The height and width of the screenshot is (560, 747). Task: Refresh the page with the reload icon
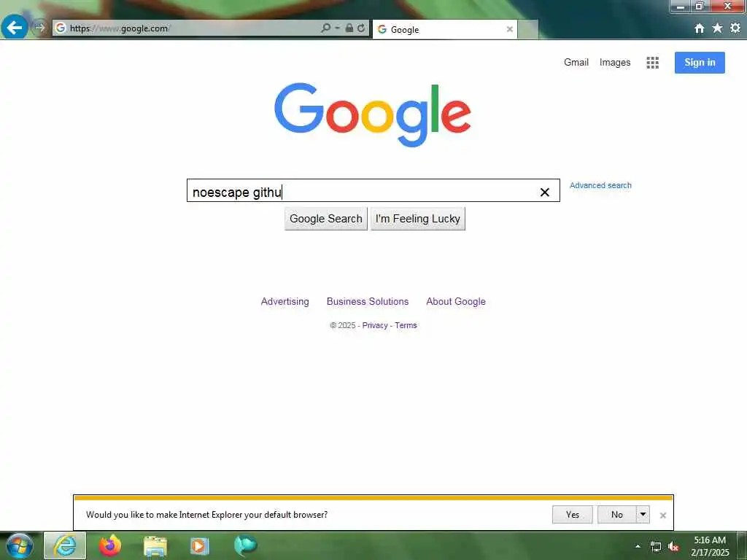[x=362, y=28]
